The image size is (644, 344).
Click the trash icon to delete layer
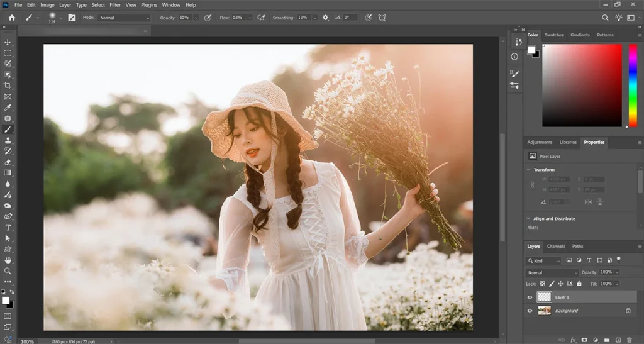[629, 340]
